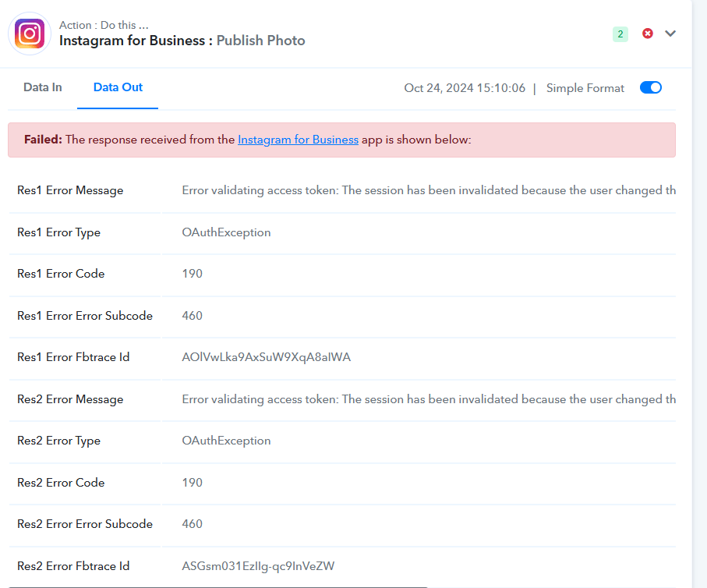Screen dimensions: 707x588
Task: Click the Res2 Error Message label
Action: point(70,399)
